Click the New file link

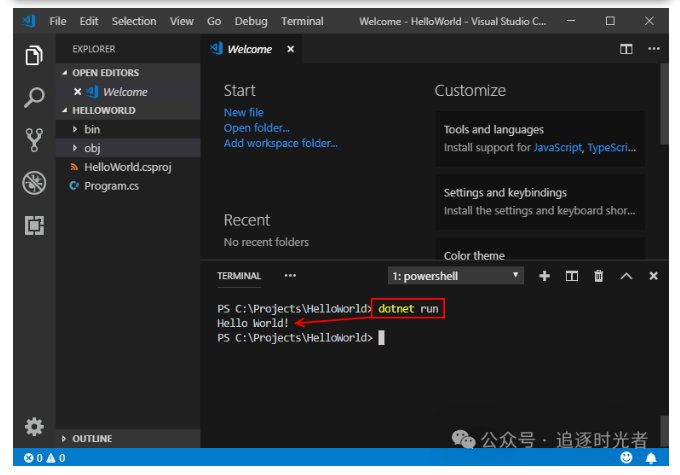(x=243, y=112)
